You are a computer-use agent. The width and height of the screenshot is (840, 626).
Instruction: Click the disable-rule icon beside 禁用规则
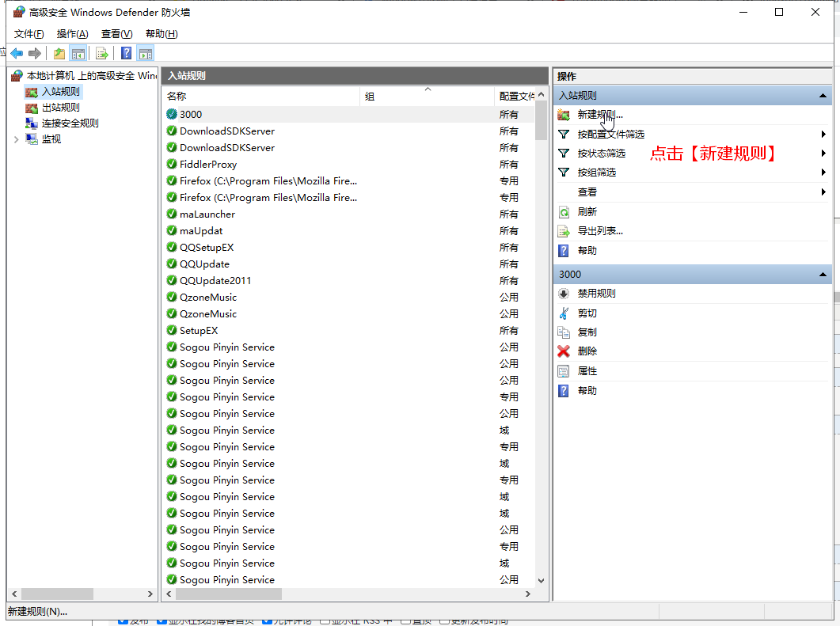point(564,294)
